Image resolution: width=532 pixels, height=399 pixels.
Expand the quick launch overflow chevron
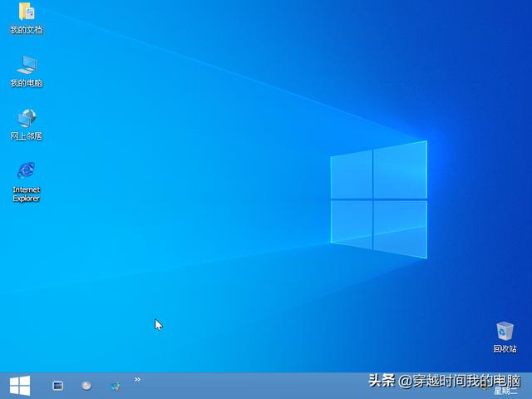point(137,379)
